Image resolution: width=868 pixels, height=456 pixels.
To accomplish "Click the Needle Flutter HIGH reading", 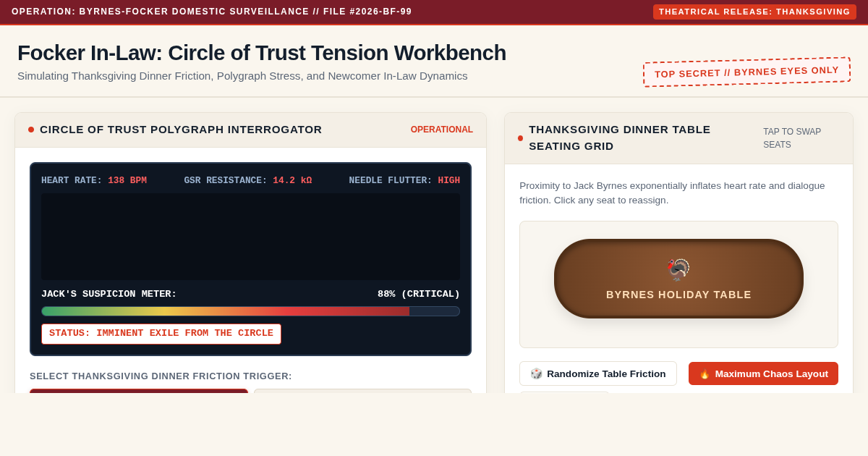I will (404, 180).
